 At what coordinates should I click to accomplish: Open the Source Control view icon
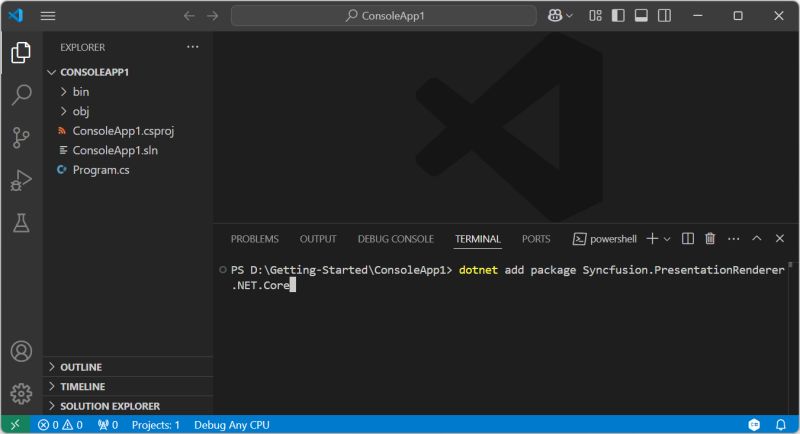point(21,138)
